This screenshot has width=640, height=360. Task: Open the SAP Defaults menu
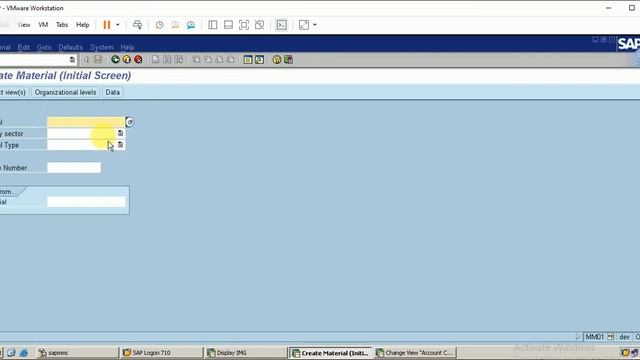pos(71,47)
